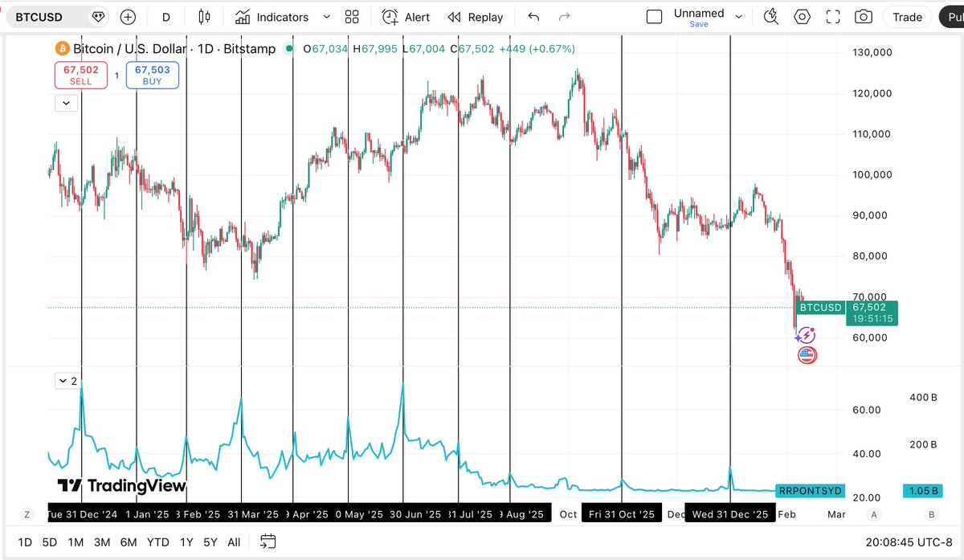Image resolution: width=964 pixels, height=560 pixels.
Task: Select the 1M time range
Action: click(76, 542)
